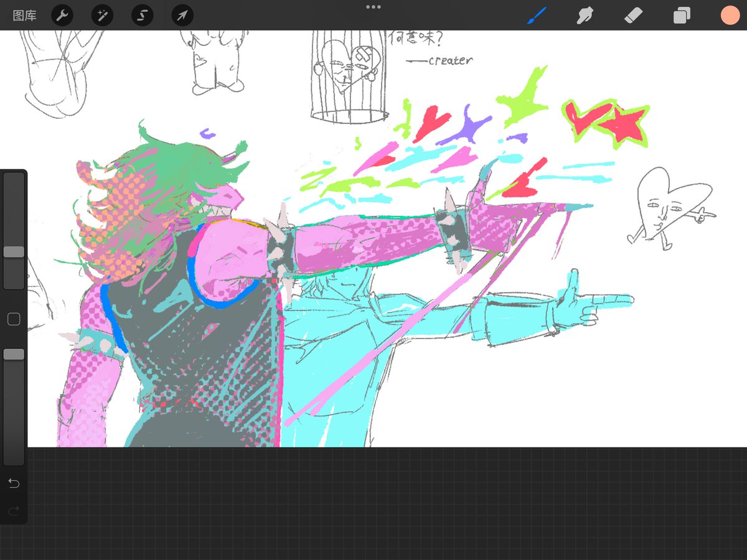This screenshot has height=560, width=747.
Task: Open the Actions wrench menu
Action: coord(62,16)
